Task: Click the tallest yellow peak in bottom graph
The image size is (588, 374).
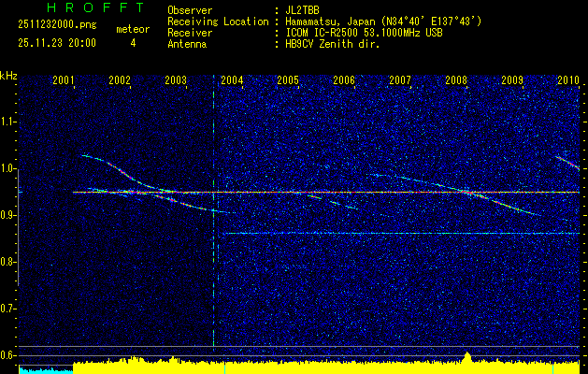Action: click(x=466, y=356)
